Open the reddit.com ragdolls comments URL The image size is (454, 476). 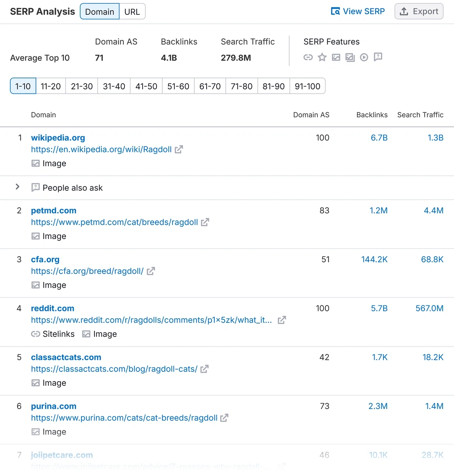tap(151, 320)
